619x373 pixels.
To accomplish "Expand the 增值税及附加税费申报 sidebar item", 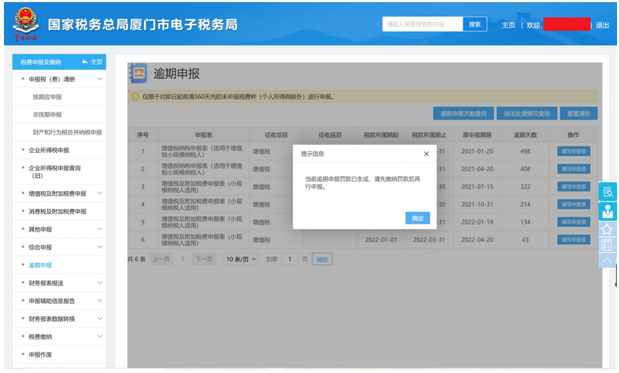I will tap(59, 193).
